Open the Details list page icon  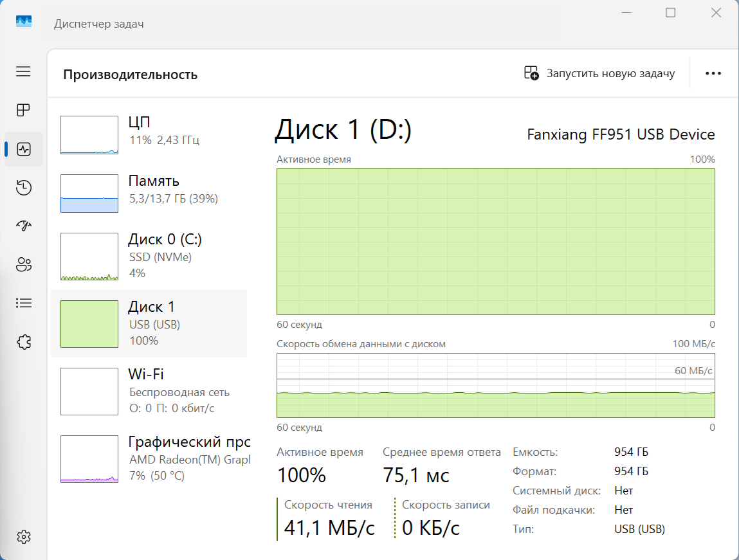[23, 303]
